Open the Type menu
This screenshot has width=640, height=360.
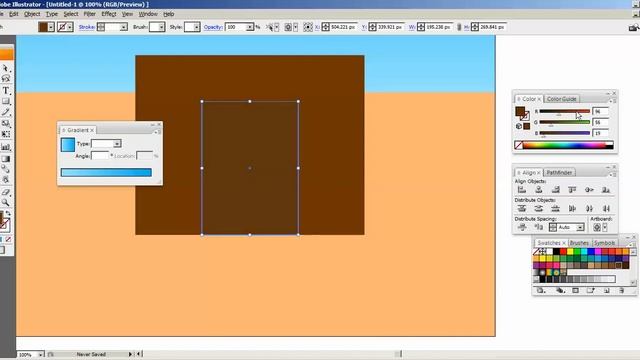point(51,14)
